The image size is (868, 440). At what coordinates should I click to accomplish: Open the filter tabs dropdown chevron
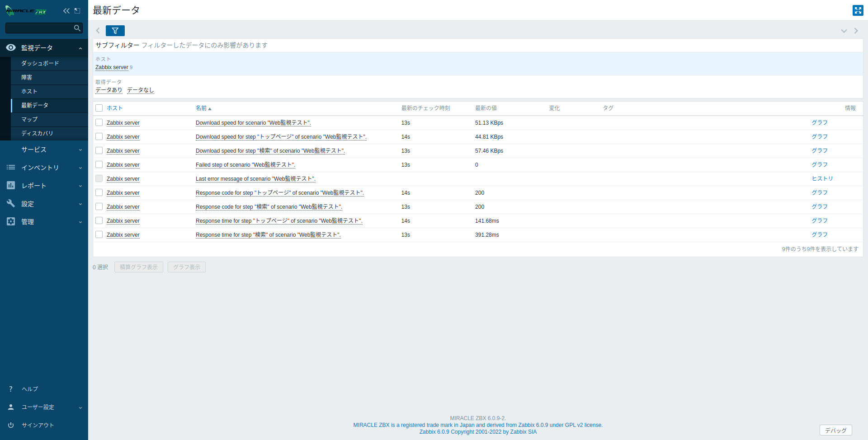844,31
